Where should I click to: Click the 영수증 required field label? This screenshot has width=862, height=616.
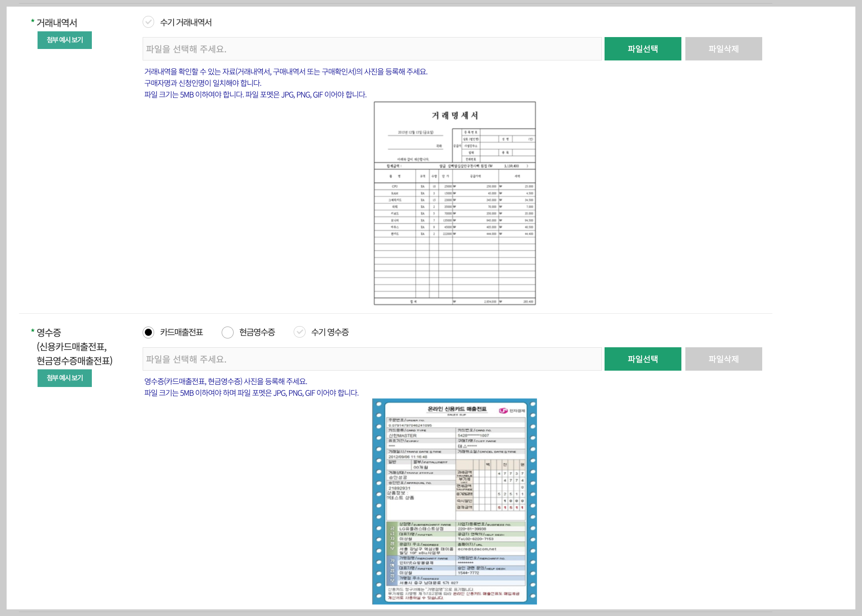[x=49, y=332]
